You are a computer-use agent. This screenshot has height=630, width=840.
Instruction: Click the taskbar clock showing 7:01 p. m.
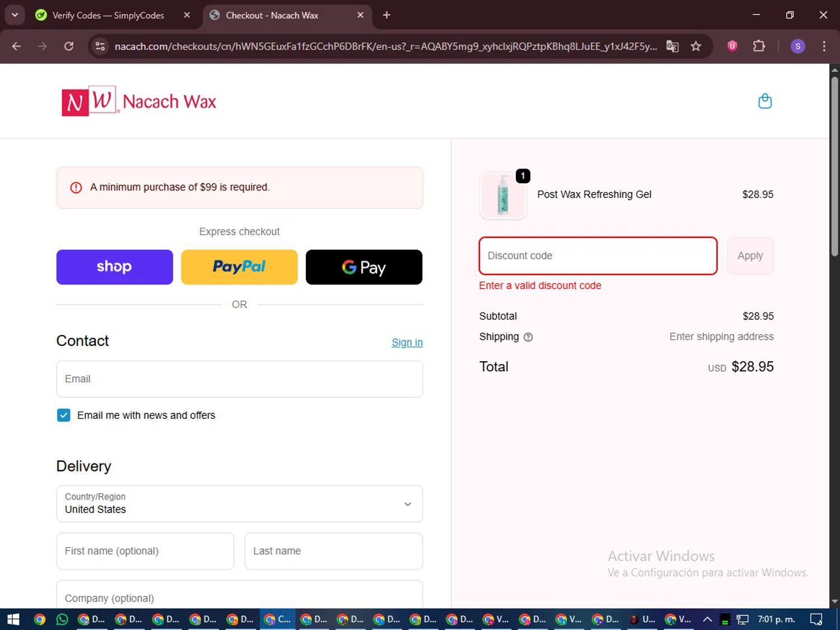[776, 619]
